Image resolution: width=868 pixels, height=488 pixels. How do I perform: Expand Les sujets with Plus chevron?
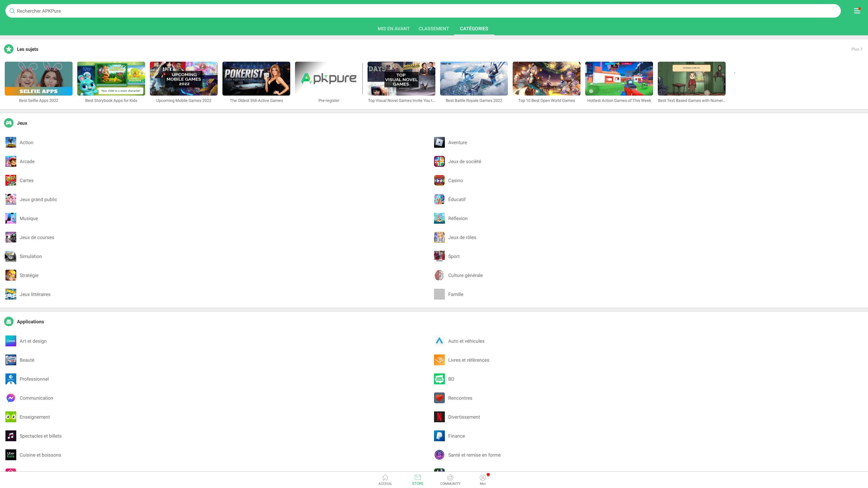pos(857,49)
